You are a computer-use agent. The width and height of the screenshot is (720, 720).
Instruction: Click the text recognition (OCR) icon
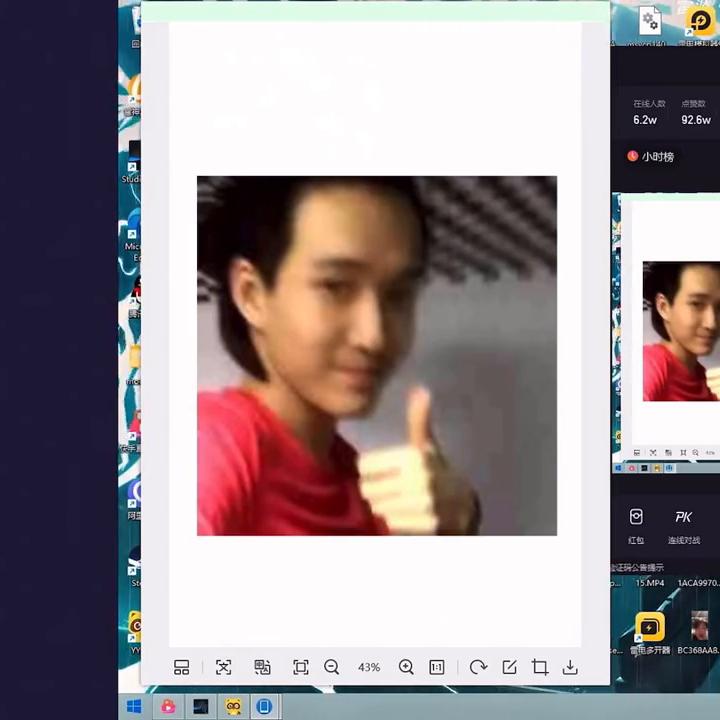[224, 667]
